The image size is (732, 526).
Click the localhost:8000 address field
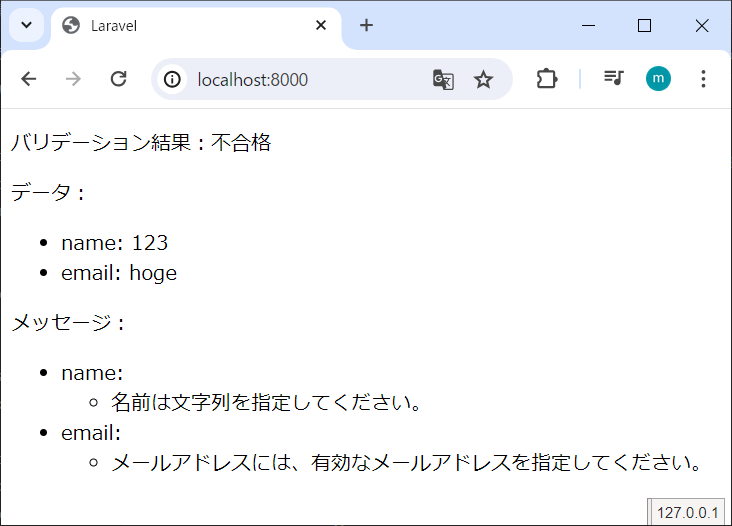click(x=300, y=79)
